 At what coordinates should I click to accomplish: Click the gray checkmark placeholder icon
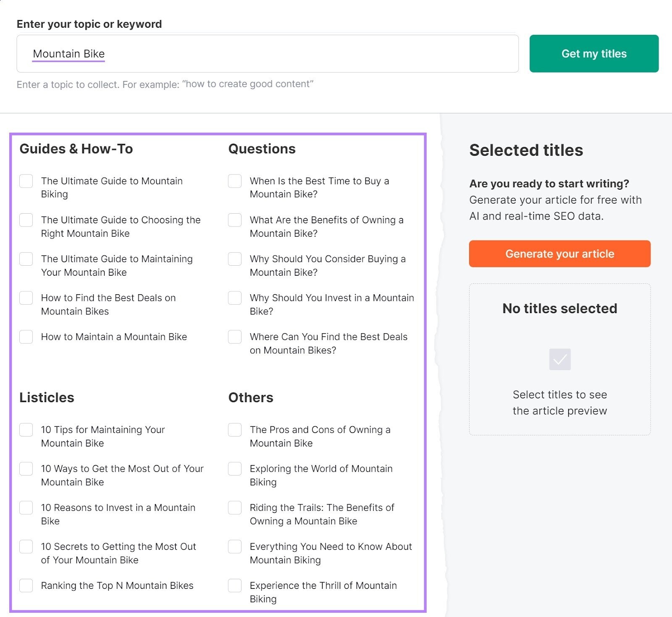tap(560, 359)
